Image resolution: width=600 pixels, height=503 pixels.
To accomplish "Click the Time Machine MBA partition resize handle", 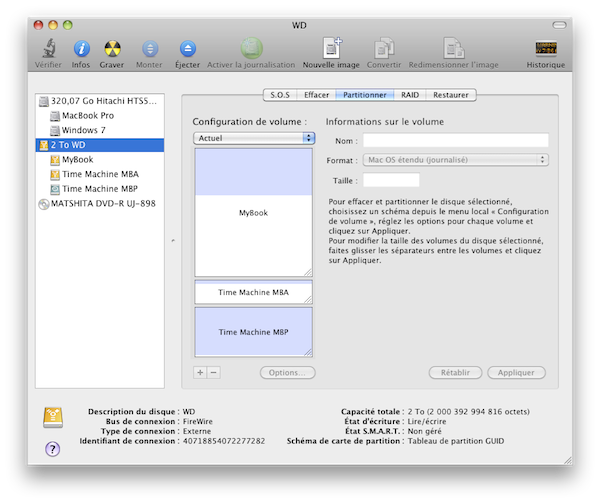I will pyautogui.click(x=308, y=300).
